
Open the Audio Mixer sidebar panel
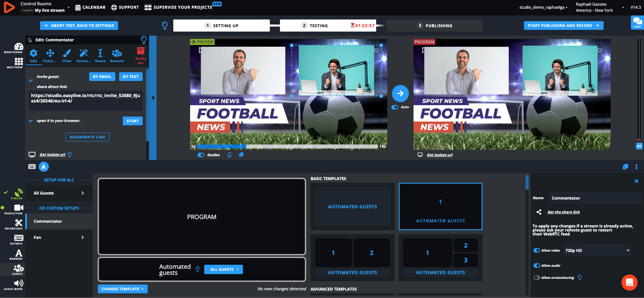(x=13, y=285)
